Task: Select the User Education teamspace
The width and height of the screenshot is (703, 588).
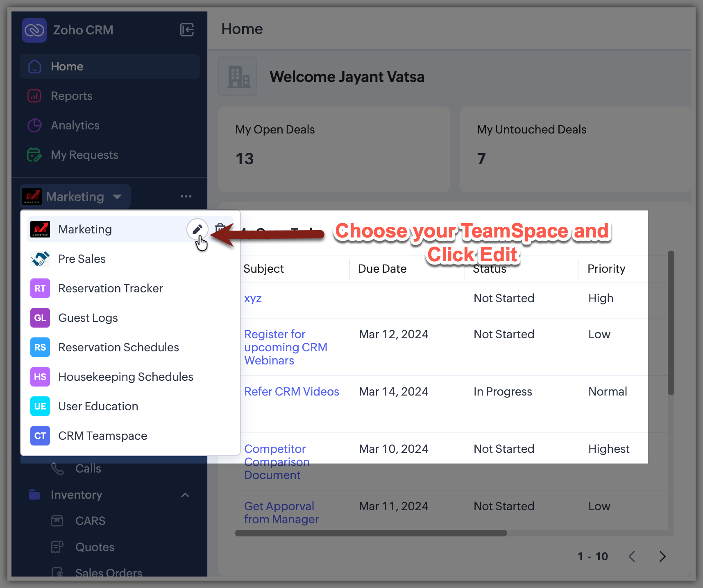Action: [x=130, y=406]
